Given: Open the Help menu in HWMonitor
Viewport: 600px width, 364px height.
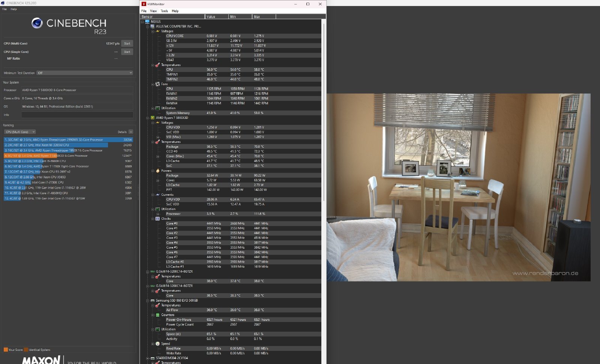Looking at the screenshot, I should point(175,11).
